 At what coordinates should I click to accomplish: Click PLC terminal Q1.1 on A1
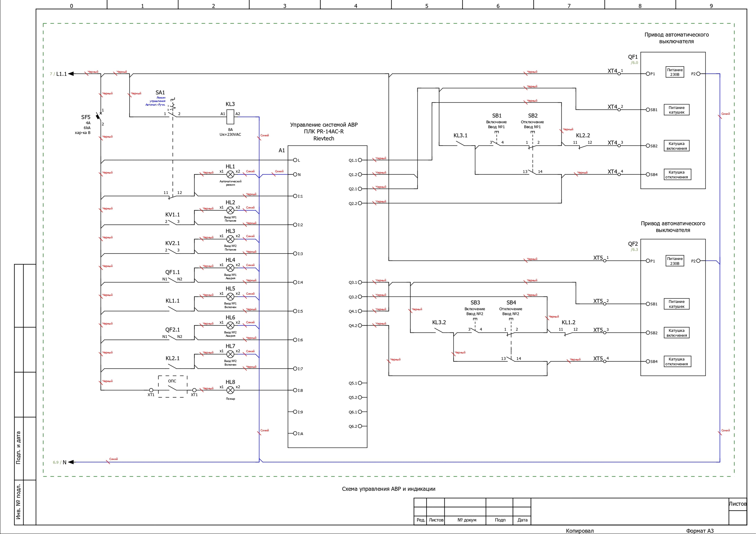coord(360,160)
